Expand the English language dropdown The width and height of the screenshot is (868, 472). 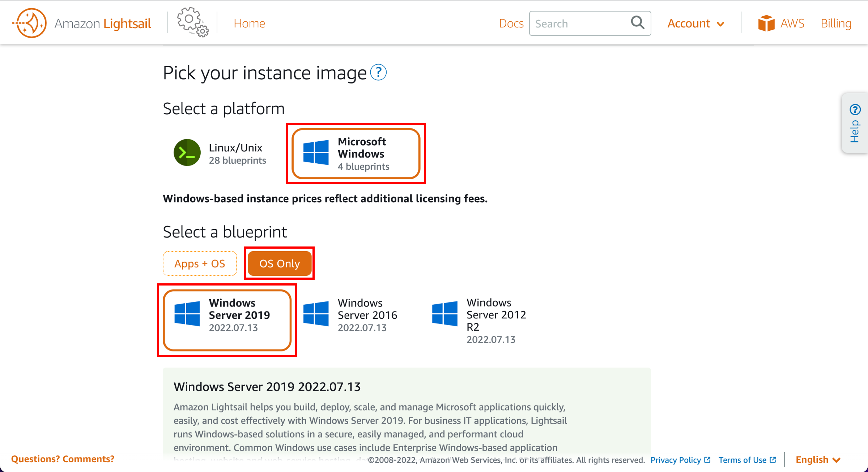[x=818, y=460]
